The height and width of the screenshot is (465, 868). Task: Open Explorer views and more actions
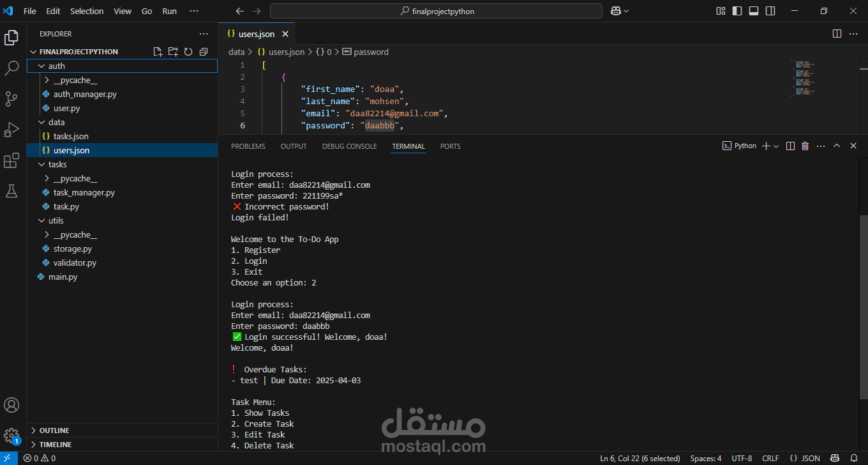(204, 34)
